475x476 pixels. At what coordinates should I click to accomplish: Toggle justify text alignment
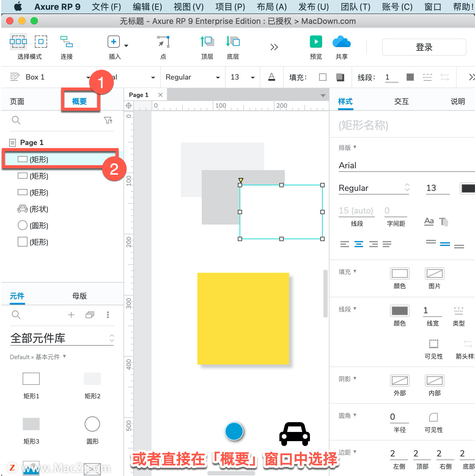point(387,244)
